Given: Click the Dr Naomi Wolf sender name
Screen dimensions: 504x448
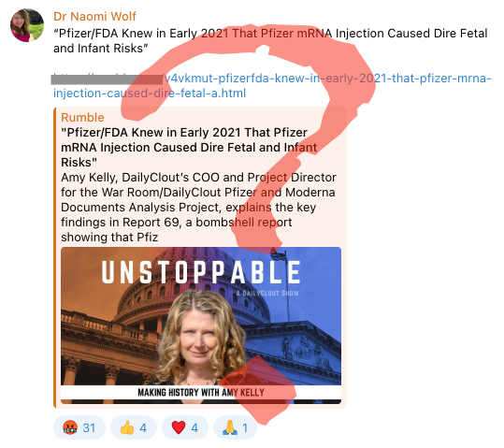Looking at the screenshot, I should (94, 17).
